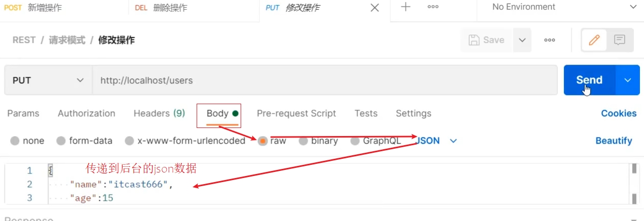Screen dimensions: 644x221
Task: Switch to the Headers tab
Action: (159, 113)
